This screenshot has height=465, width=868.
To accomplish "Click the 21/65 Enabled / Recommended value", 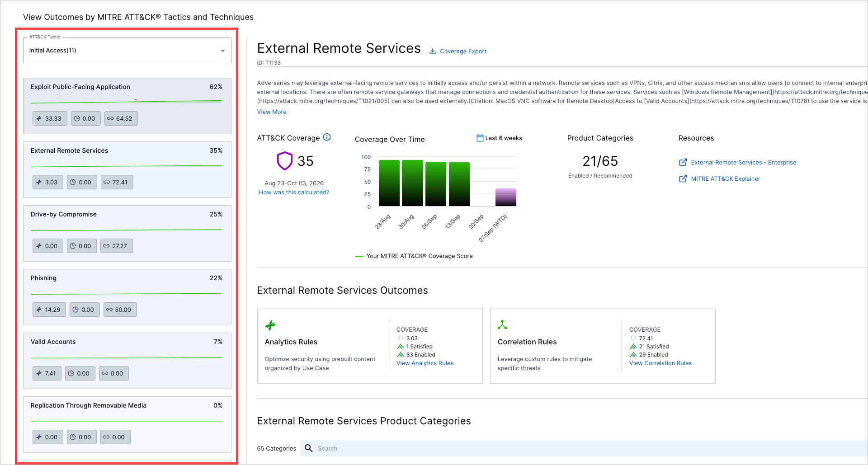I will coord(600,161).
